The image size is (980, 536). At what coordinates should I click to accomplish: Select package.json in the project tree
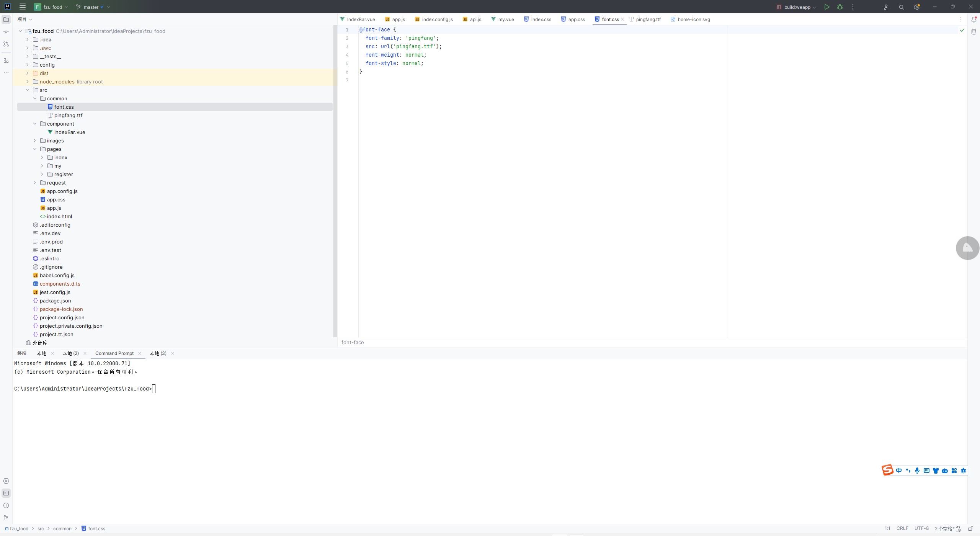click(x=55, y=301)
